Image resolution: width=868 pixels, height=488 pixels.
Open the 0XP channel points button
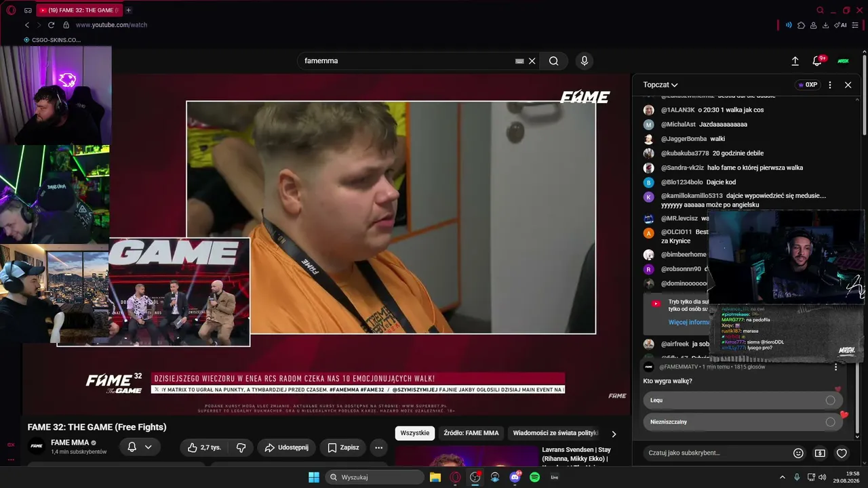pos(807,85)
